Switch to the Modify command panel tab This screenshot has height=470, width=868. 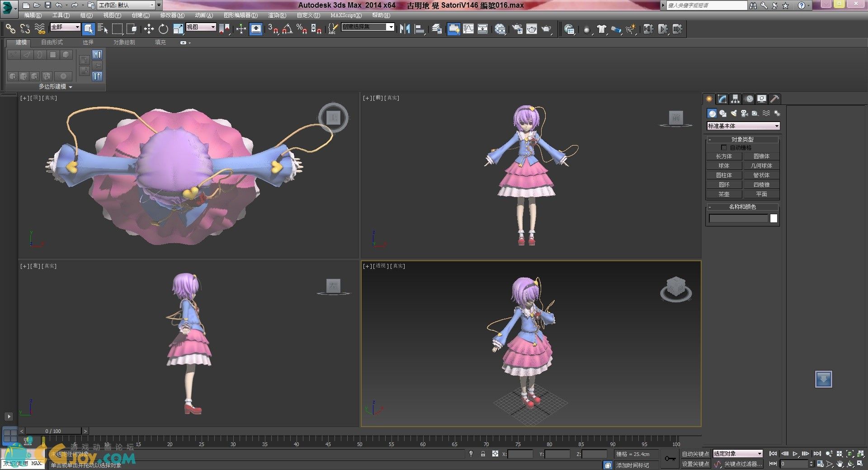tap(722, 99)
